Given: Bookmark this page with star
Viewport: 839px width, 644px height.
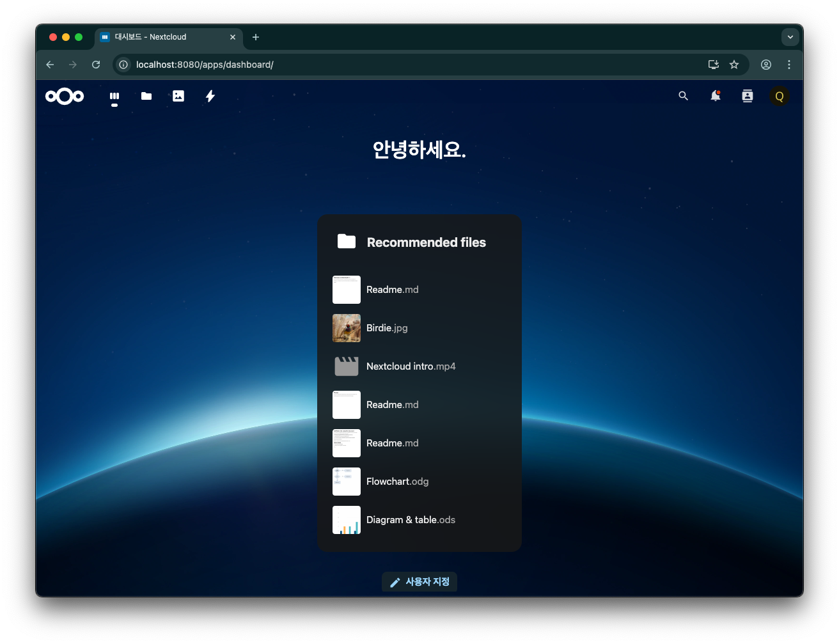Looking at the screenshot, I should 734,65.
